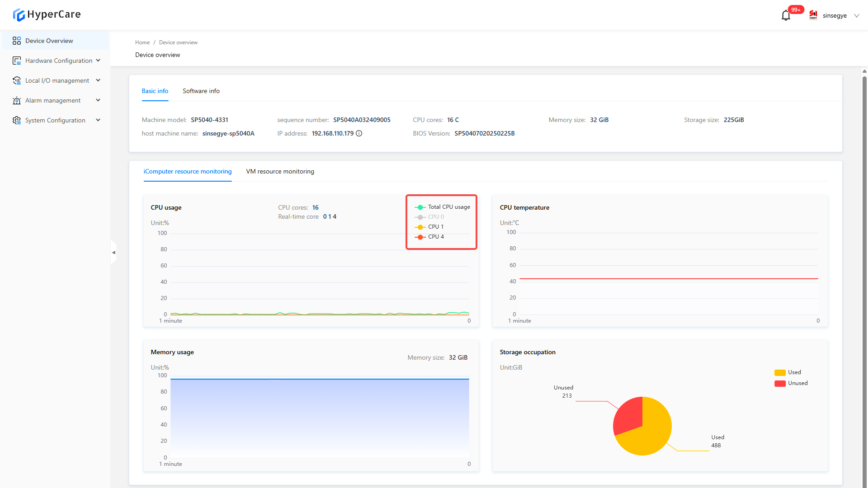Viewport: 868px width, 488px height.
Task: Switch to the Software info tab
Action: [201, 91]
